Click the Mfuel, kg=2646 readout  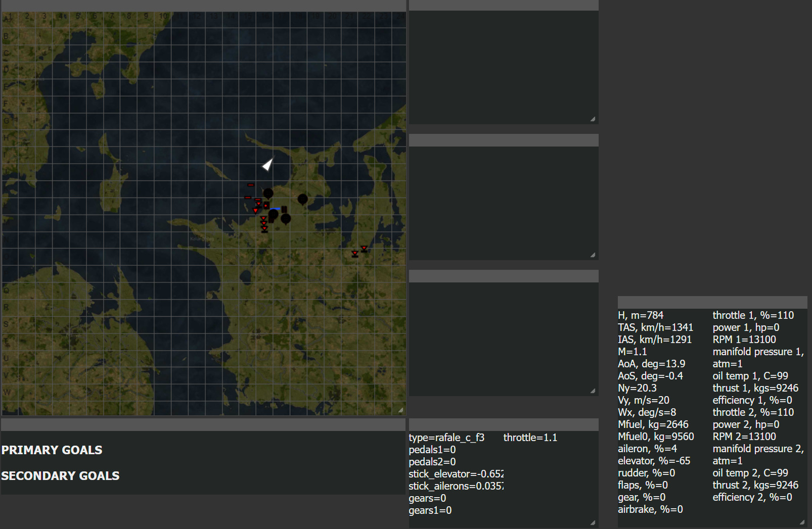click(x=653, y=424)
